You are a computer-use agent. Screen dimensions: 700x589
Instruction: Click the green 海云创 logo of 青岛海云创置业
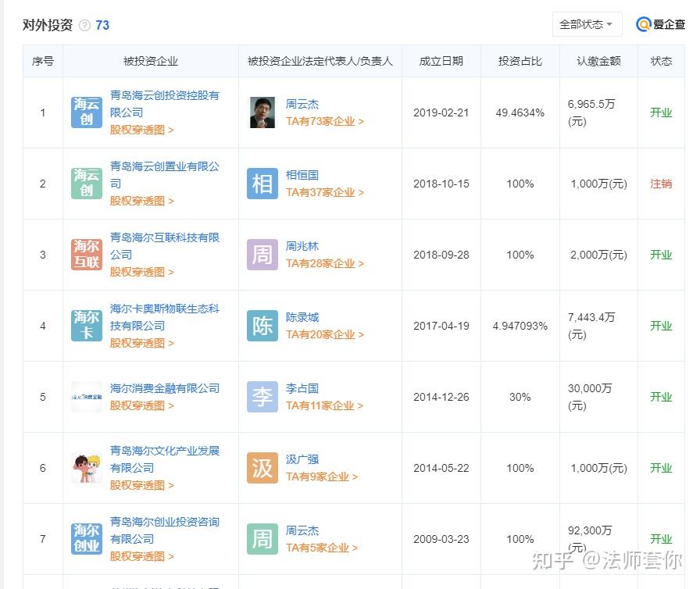[87, 184]
